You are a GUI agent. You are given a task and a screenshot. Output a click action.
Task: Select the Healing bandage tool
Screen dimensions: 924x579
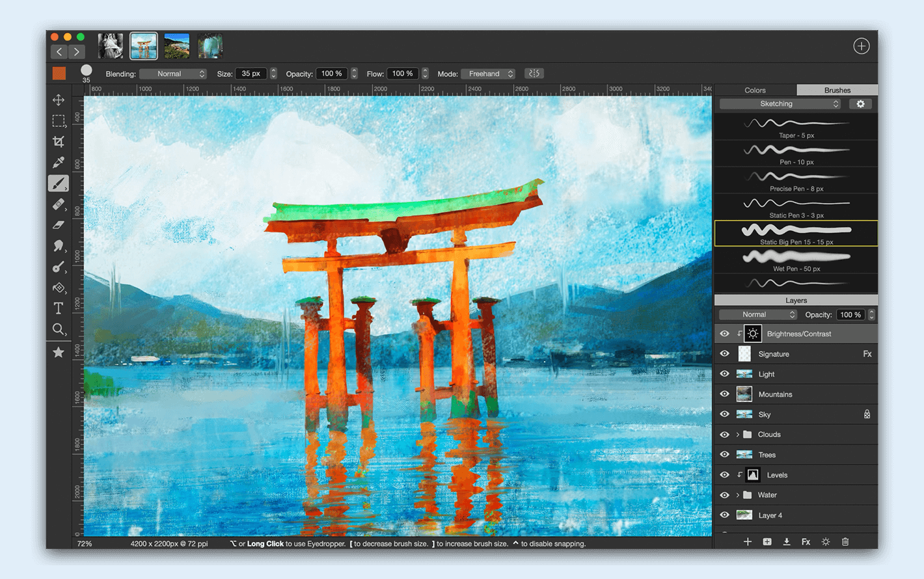tap(59, 204)
